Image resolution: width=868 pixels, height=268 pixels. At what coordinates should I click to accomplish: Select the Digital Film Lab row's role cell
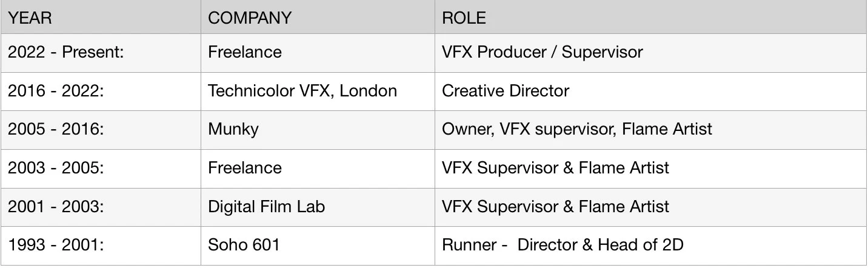[555, 206]
